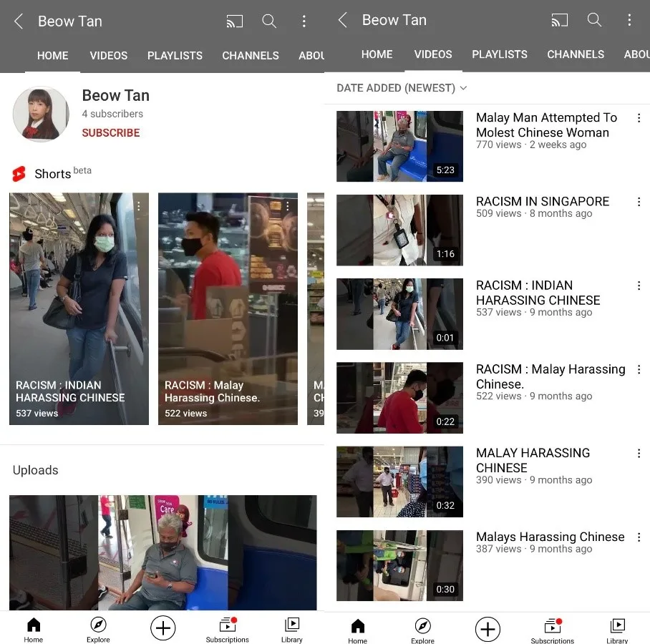Open search on the right screen header
Screen dimensions: 650x644
click(594, 20)
